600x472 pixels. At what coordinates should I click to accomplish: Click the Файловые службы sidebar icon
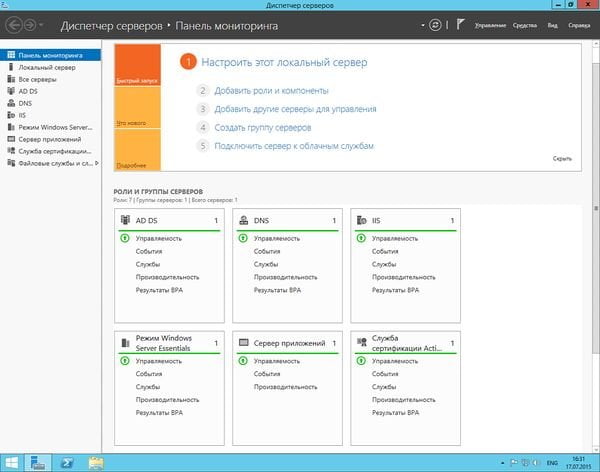[11, 163]
